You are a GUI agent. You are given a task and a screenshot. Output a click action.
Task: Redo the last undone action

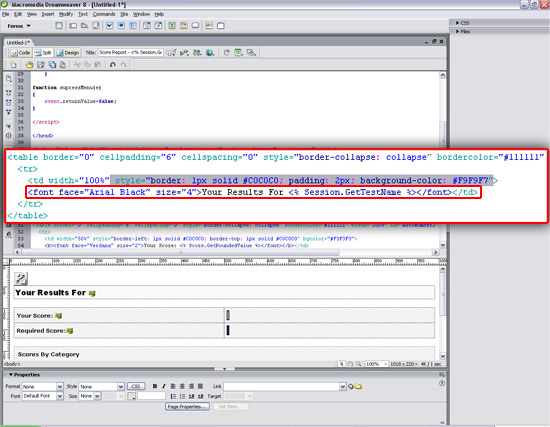coord(123,65)
